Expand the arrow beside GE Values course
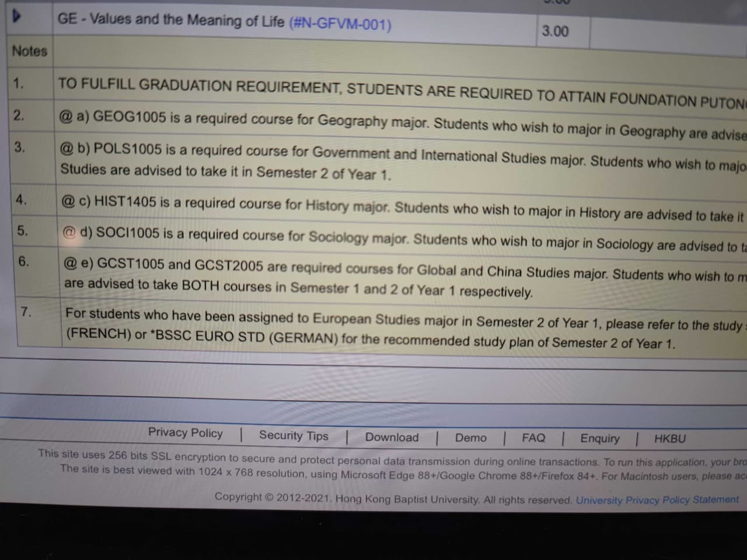 click(18, 17)
